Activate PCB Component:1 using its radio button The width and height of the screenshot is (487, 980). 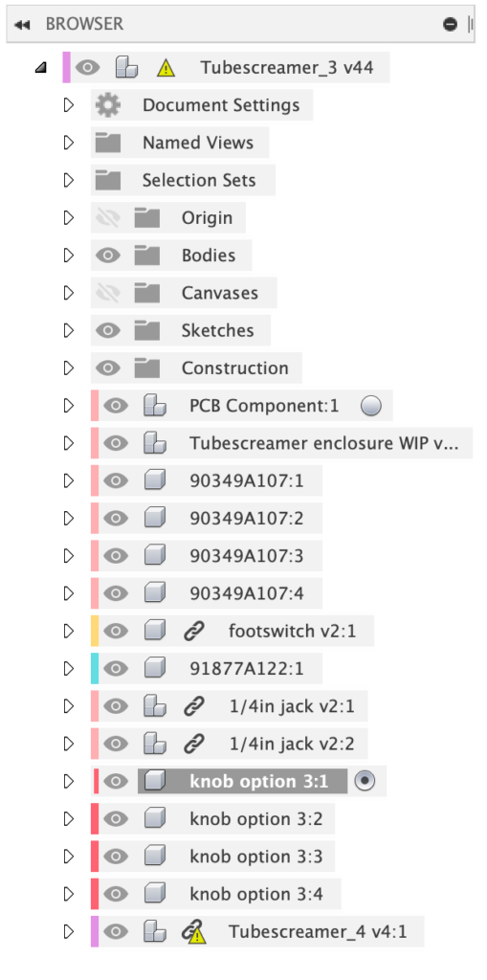(x=370, y=406)
